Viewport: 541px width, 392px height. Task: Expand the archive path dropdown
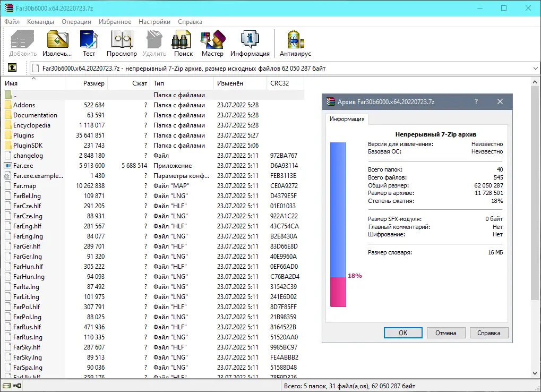pyautogui.click(x=535, y=69)
